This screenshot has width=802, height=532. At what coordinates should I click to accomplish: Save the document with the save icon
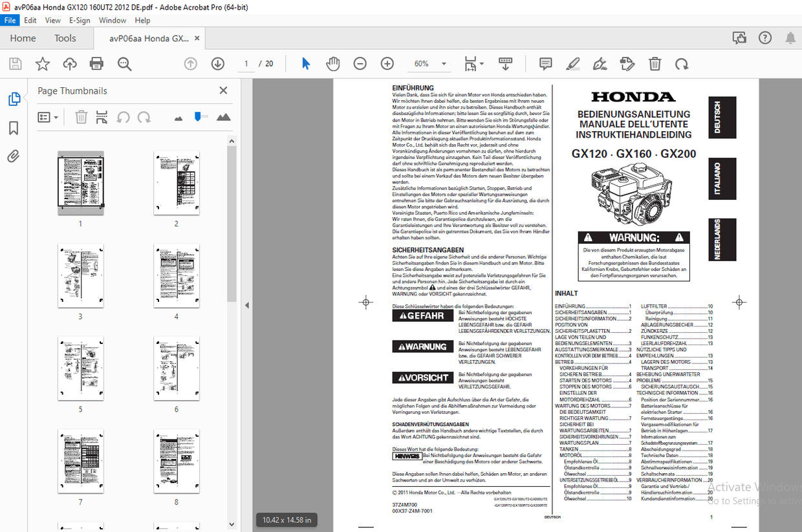click(14, 63)
